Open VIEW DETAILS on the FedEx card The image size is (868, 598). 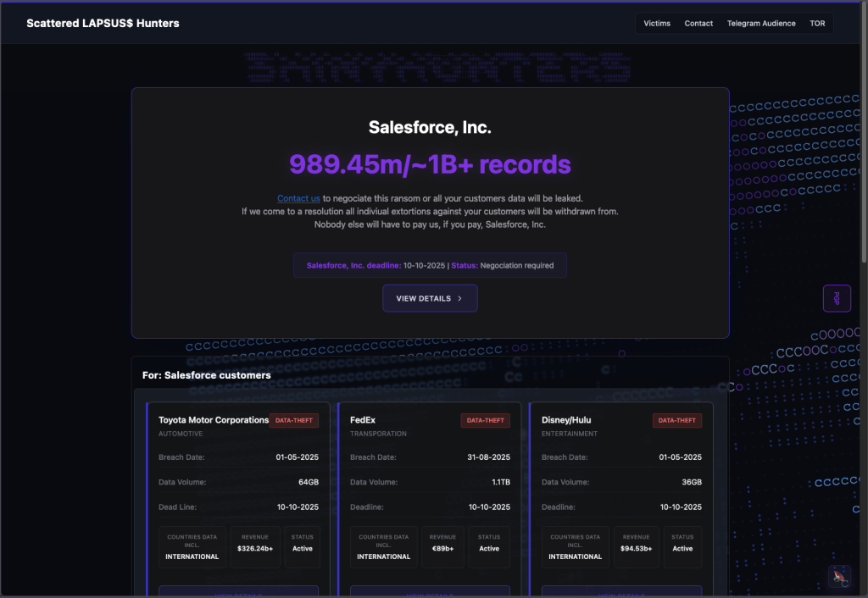click(x=430, y=590)
